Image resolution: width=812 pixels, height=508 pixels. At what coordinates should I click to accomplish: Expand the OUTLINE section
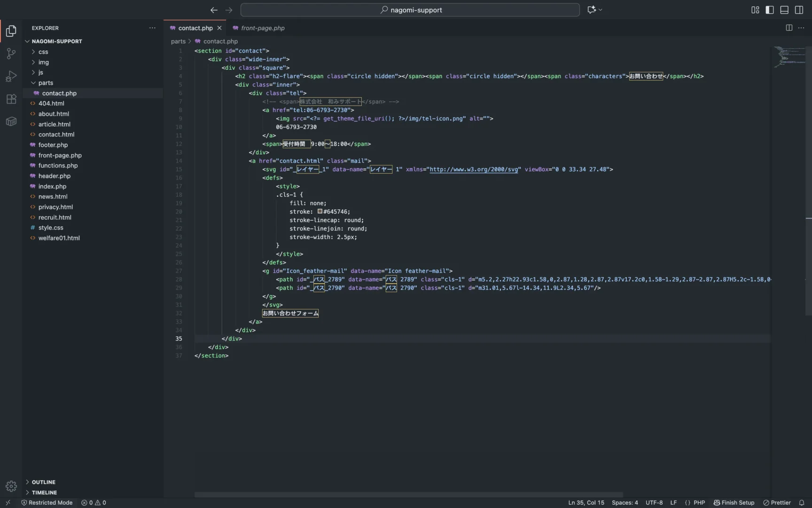tap(44, 482)
